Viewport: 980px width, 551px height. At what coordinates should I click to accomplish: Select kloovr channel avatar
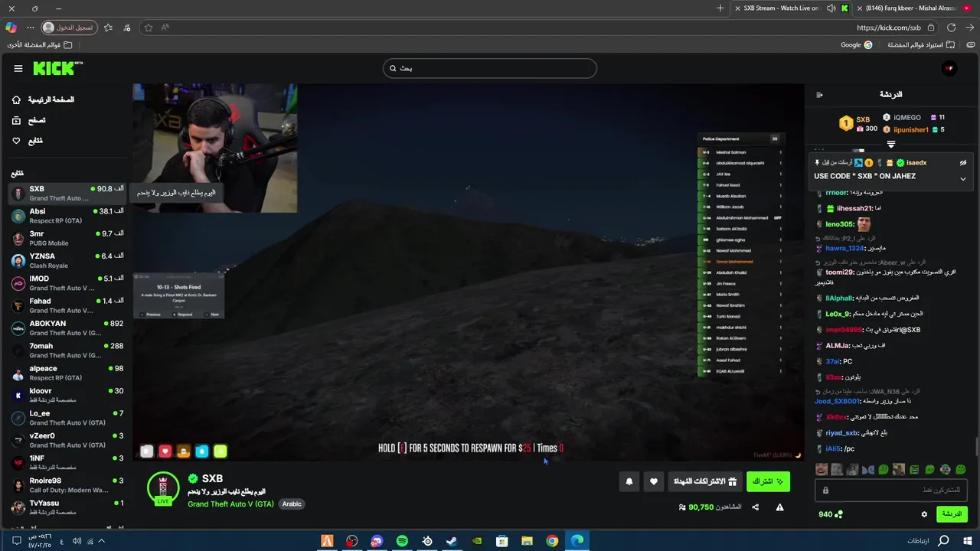tap(18, 396)
